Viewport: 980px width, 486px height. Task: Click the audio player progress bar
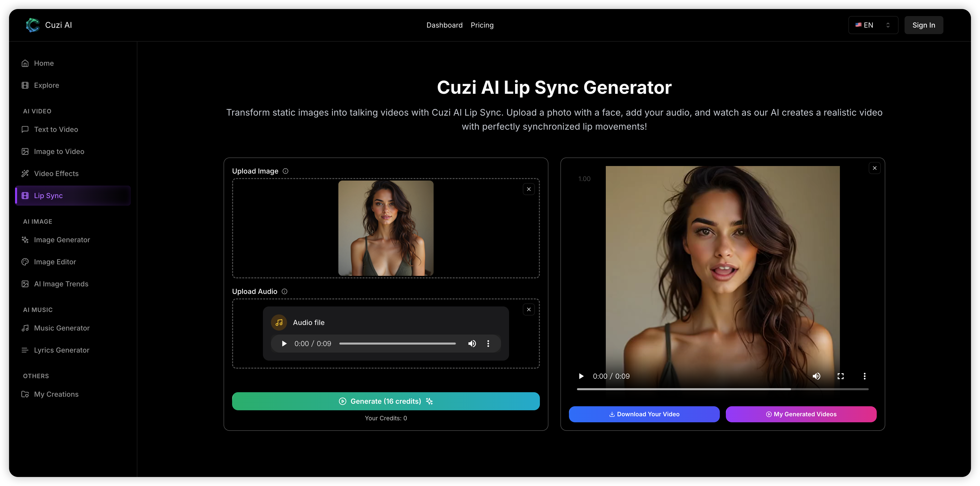(397, 344)
